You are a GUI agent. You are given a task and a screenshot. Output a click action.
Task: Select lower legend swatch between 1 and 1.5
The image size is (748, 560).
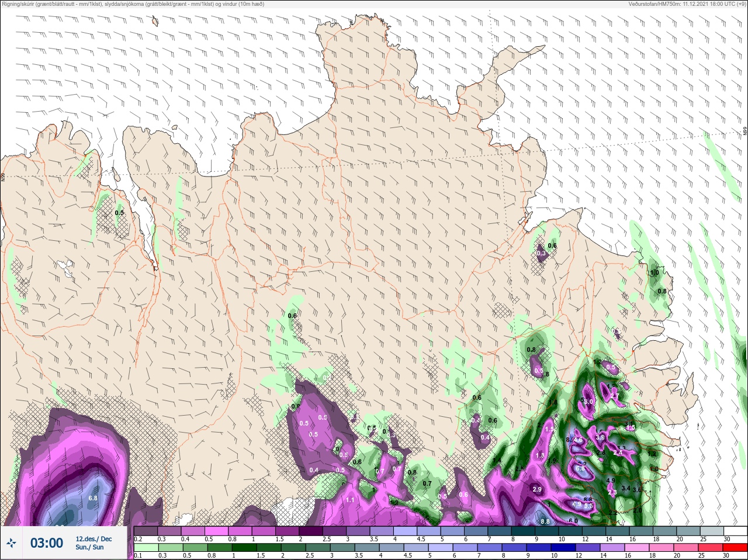coord(244,547)
